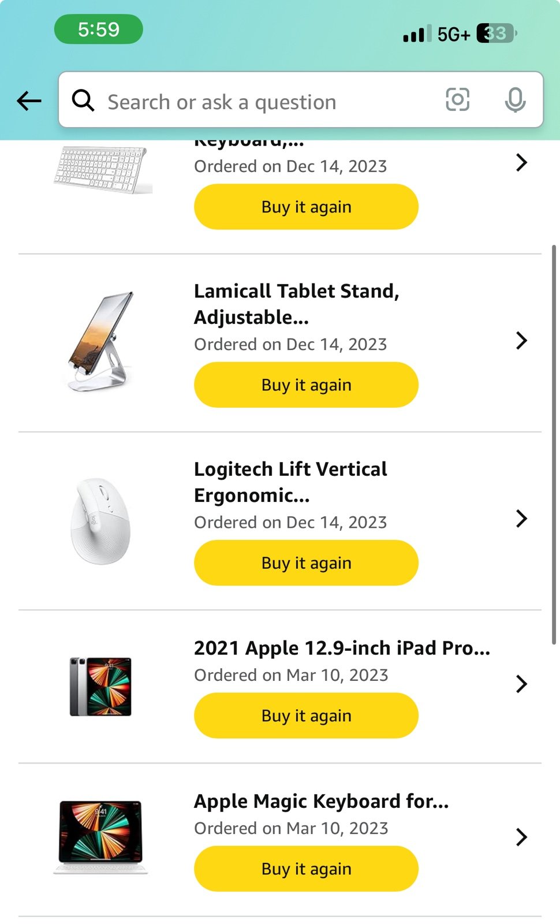The width and height of the screenshot is (560, 924).
Task: Open the Apple Magic Keyboard for... title
Action: 321,802
